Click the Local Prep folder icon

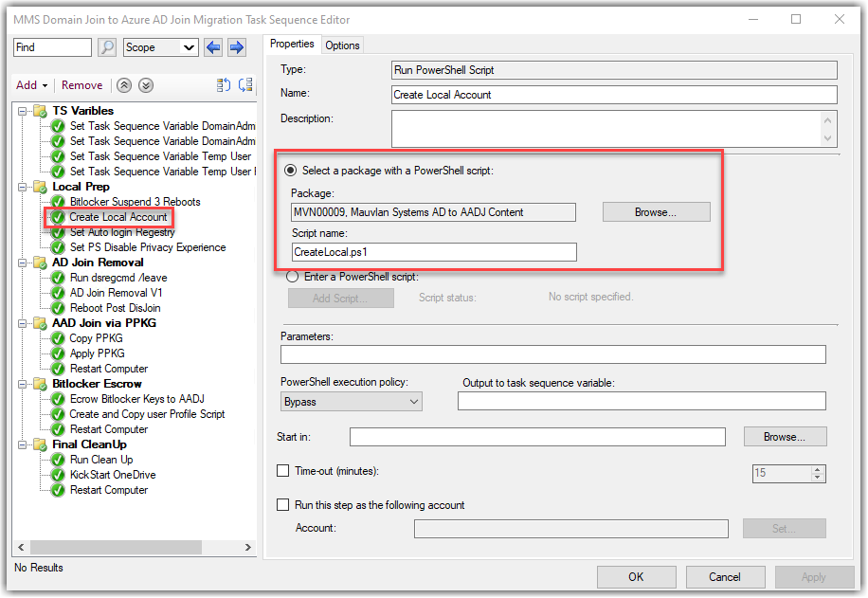(41, 187)
